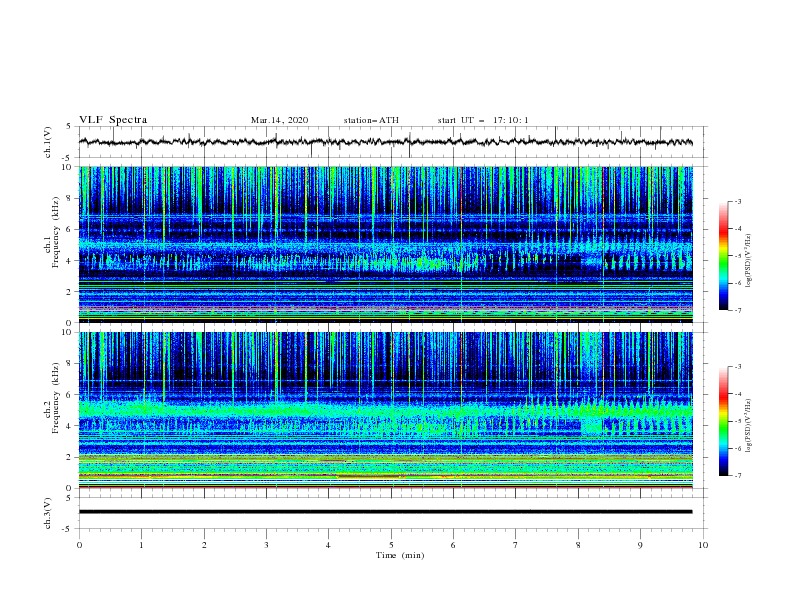The image size is (792, 612).
Task: Click the "VLF Spectra" plot title
Action: 113,120
